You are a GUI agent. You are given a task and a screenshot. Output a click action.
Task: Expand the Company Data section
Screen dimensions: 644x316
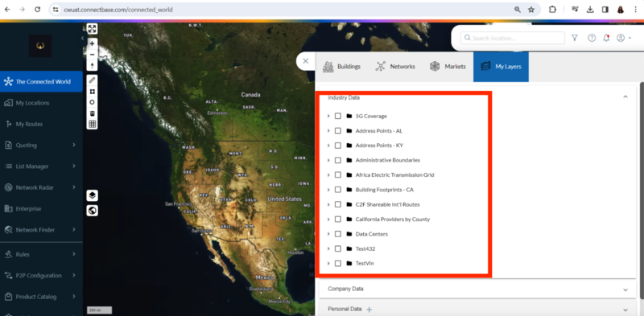(x=625, y=289)
